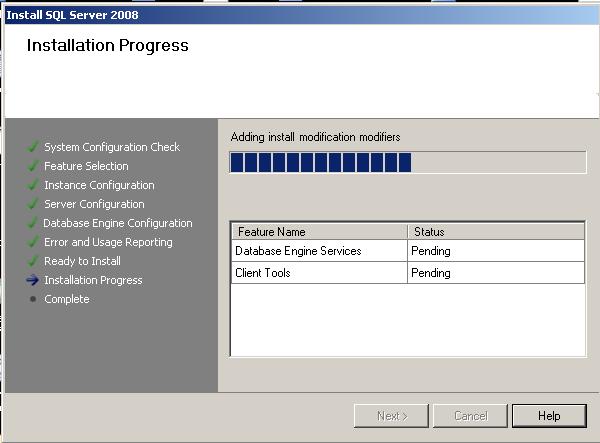
Task: Select the System Configuration Check step
Action: [x=112, y=147]
